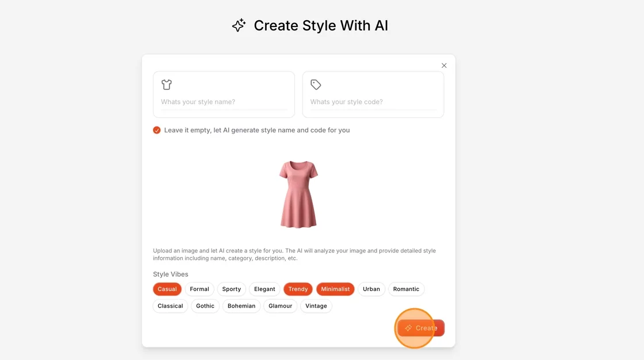Click the tag icon in the style code box
The image size is (644, 360).
click(x=316, y=85)
